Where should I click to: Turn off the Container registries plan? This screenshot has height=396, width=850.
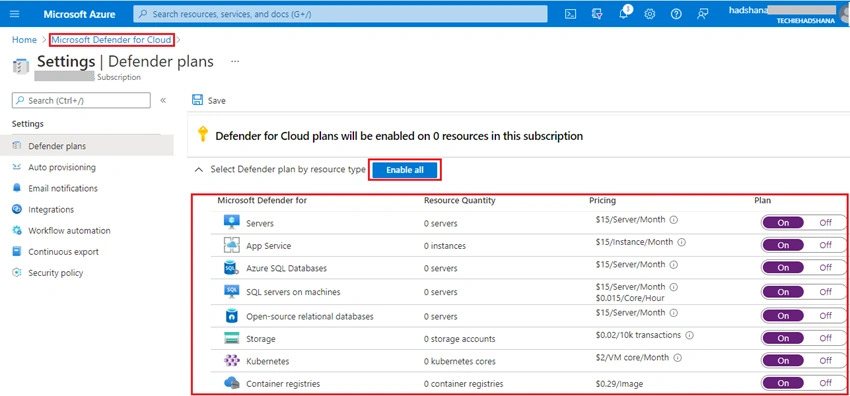(825, 382)
